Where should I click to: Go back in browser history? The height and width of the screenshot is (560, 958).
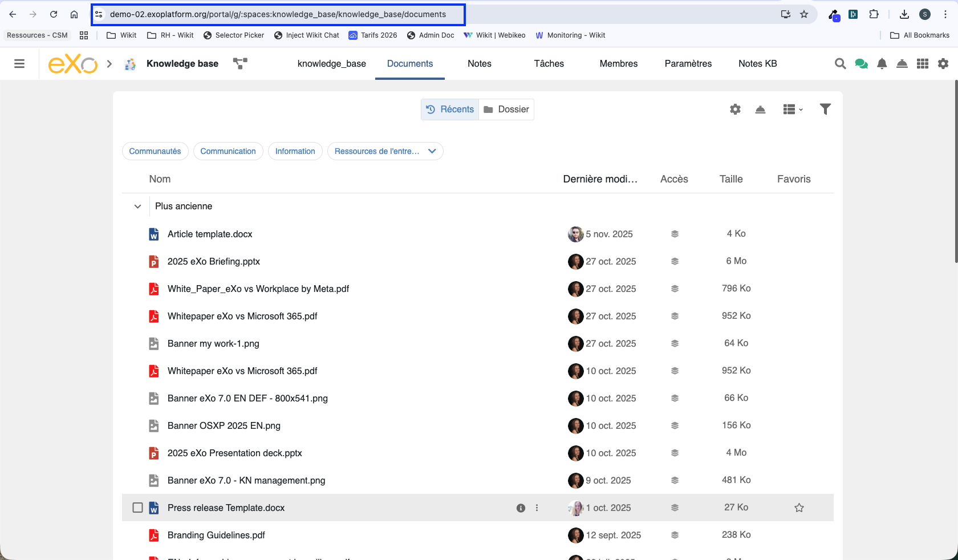tap(13, 14)
